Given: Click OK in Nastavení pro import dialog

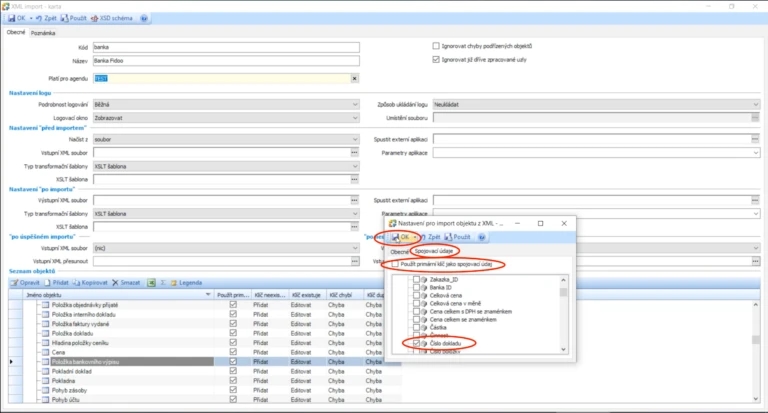Looking at the screenshot, I should 400,237.
